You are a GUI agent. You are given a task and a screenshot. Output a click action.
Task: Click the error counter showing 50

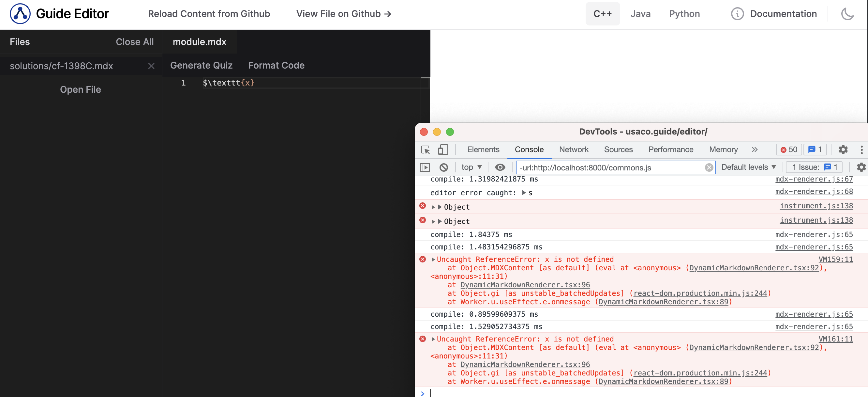(x=788, y=150)
